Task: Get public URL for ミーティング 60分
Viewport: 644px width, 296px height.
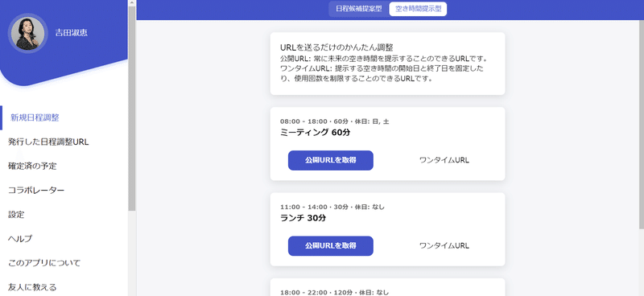Action: pos(331,160)
